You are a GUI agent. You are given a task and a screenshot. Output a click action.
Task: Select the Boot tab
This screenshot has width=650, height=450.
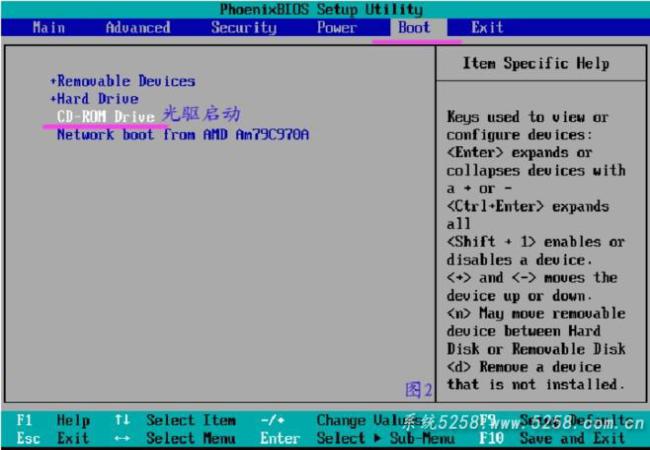[414, 28]
